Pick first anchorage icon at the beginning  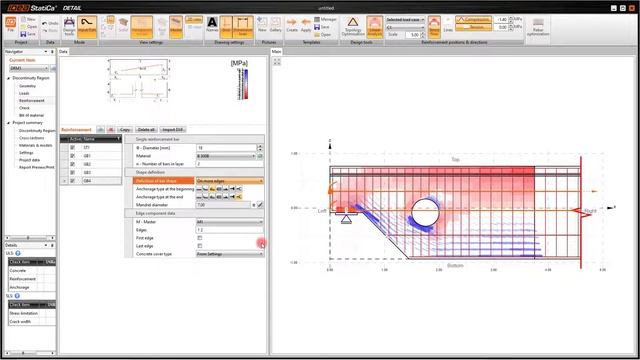199,189
